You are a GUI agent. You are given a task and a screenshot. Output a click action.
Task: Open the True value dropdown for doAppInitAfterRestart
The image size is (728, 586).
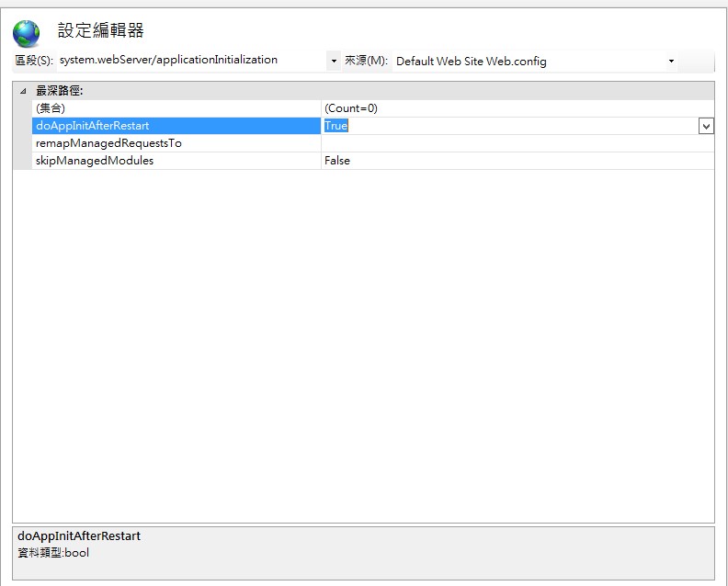coord(706,126)
